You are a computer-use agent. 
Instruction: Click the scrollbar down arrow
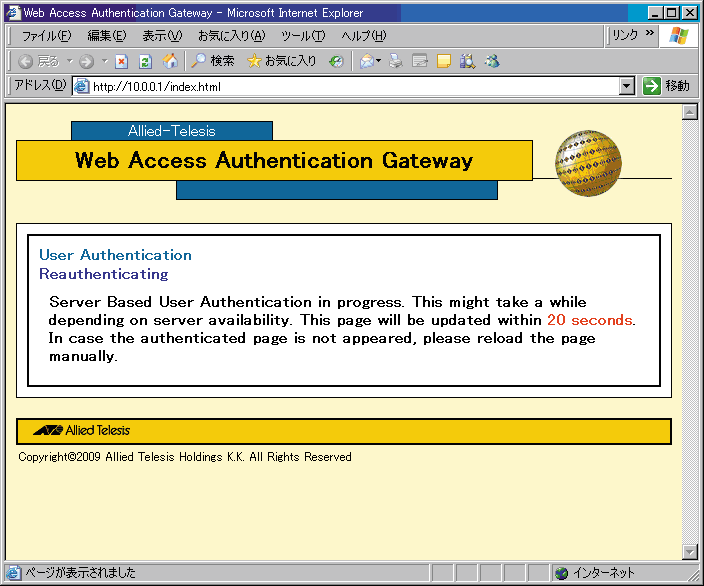689,551
